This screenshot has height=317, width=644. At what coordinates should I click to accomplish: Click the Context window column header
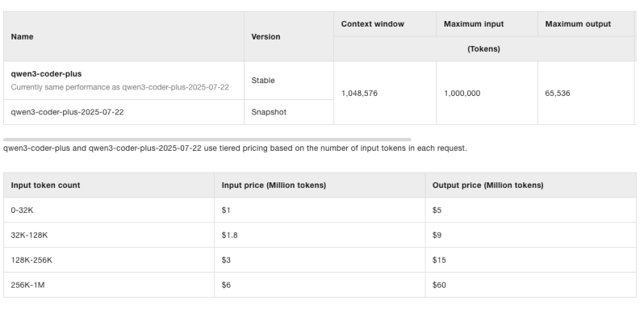[373, 24]
